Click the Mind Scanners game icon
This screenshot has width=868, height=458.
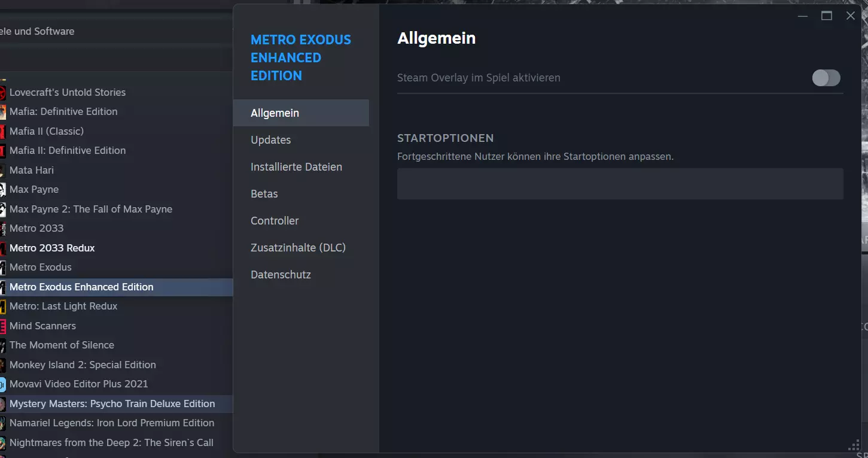click(x=2, y=326)
